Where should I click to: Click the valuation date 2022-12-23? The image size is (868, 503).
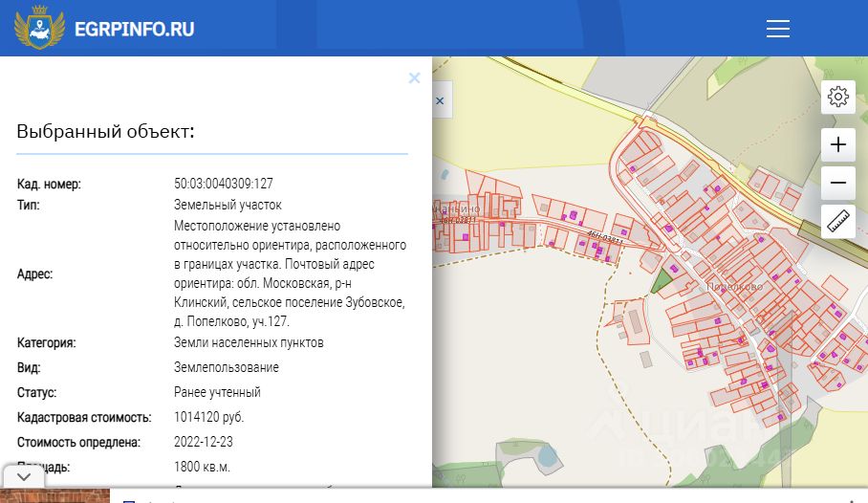tap(203, 443)
